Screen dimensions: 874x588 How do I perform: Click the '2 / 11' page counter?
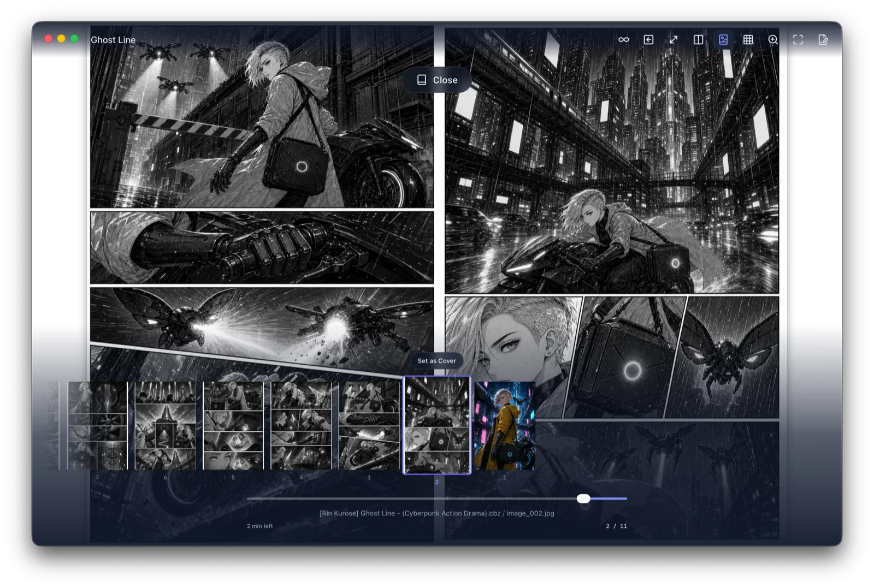[x=616, y=526]
